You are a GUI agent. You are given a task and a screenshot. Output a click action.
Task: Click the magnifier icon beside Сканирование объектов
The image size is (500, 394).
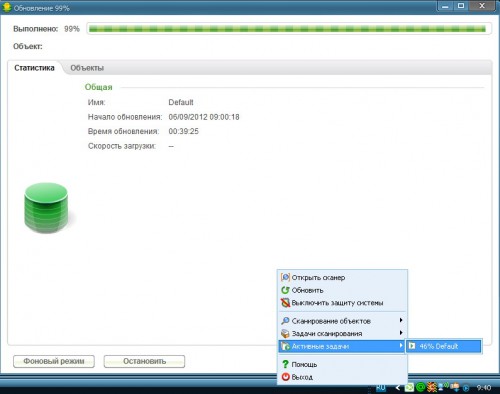285,321
